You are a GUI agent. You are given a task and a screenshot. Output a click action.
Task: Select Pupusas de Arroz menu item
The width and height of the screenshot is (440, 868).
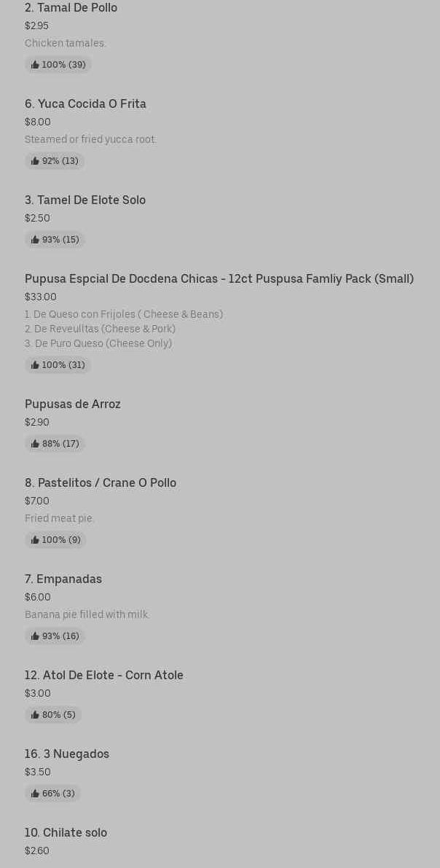73,404
